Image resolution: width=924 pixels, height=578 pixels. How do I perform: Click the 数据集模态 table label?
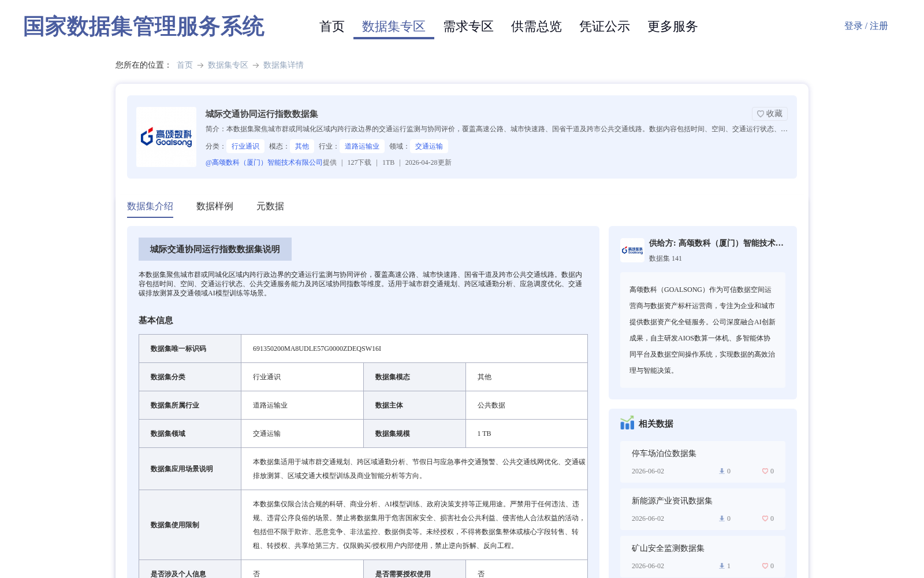point(393,377)
